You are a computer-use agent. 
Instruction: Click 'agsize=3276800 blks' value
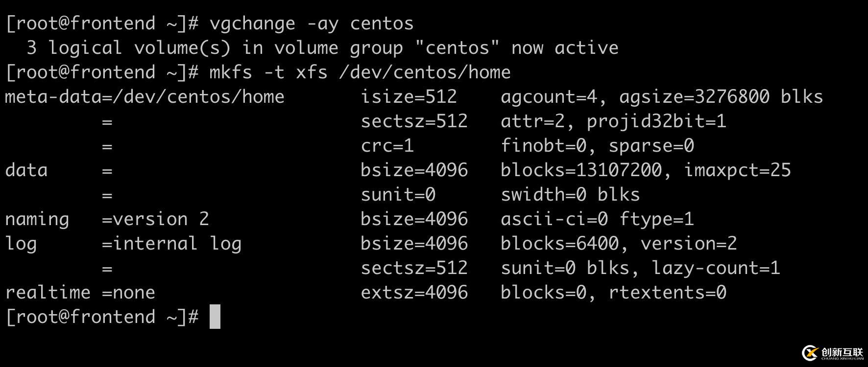point(721,97)
